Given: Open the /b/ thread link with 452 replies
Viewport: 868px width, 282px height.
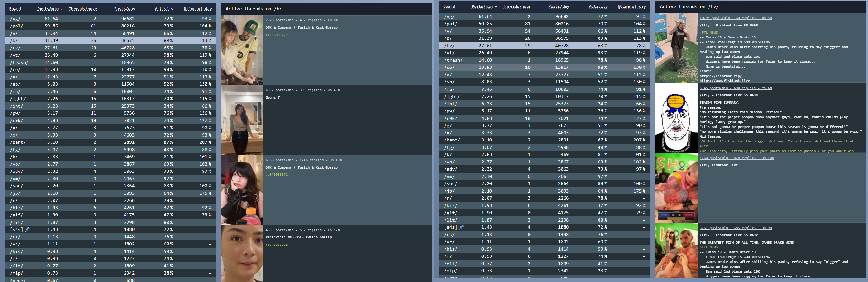Looking at the screenshot, I should point(301,20).
